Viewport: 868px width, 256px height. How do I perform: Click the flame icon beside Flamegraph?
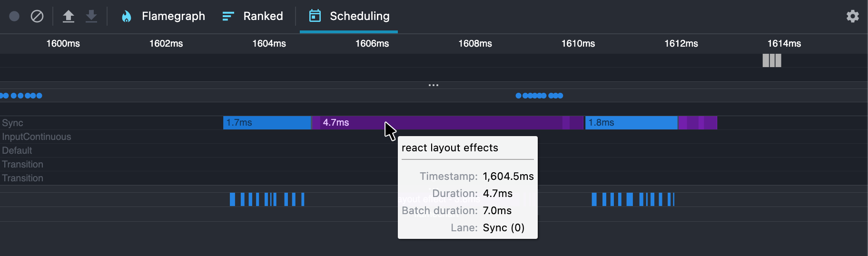[x=126, y=17]
